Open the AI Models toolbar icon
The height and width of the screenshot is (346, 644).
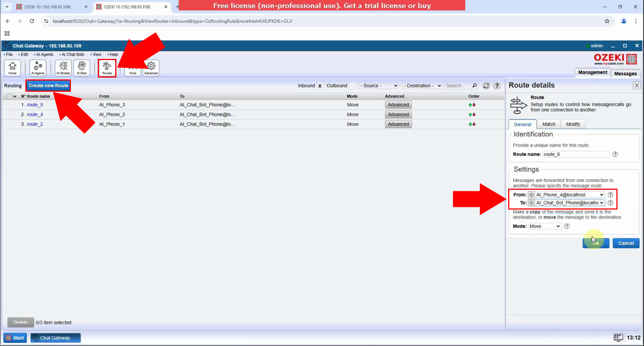tap(63, 68)
